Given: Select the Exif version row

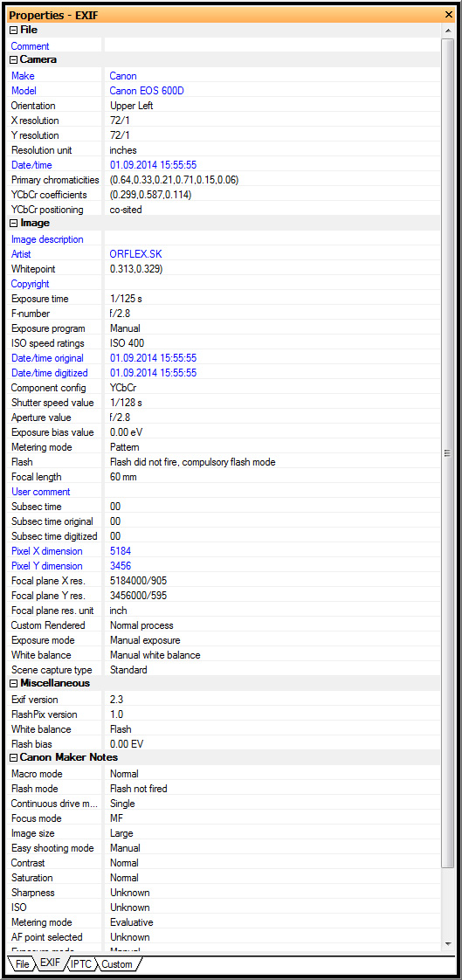Looking at the screenshot, I should [x=224, y=700].
